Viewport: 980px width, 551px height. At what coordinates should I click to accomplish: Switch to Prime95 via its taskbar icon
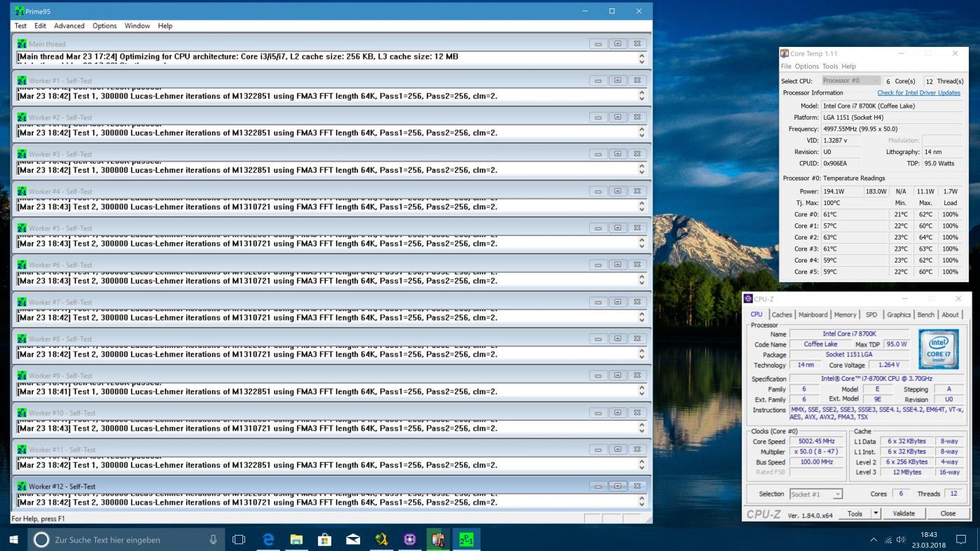tap(467, 539)
